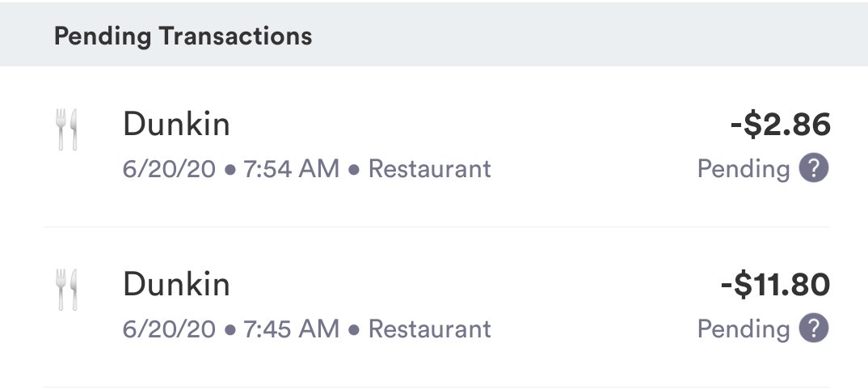Select the -$11.80 amount
This screenshot has width=868, height=390.
(x=776, y=285)
